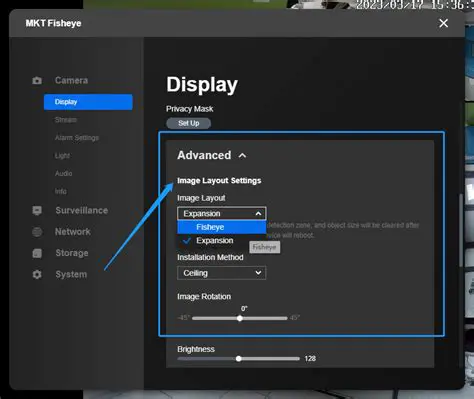
Task: Choose Expansion option in layout list
Action: pyautogui.click(x=222, y=241)
